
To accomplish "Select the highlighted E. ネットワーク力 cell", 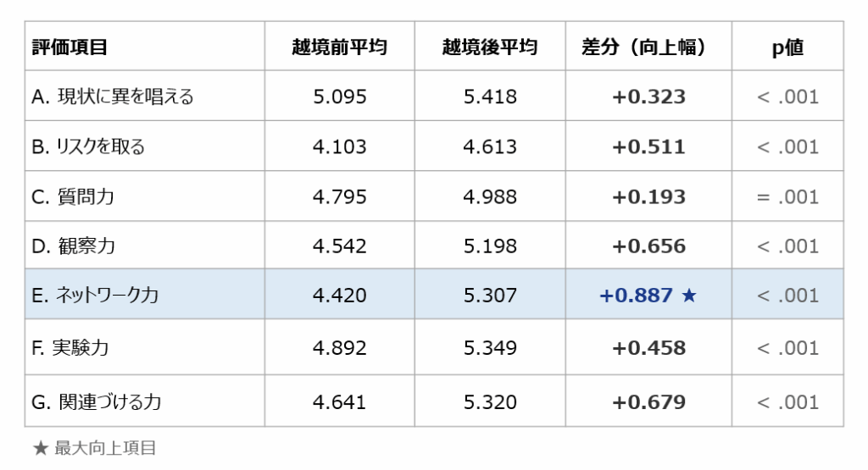I will 95,296.
